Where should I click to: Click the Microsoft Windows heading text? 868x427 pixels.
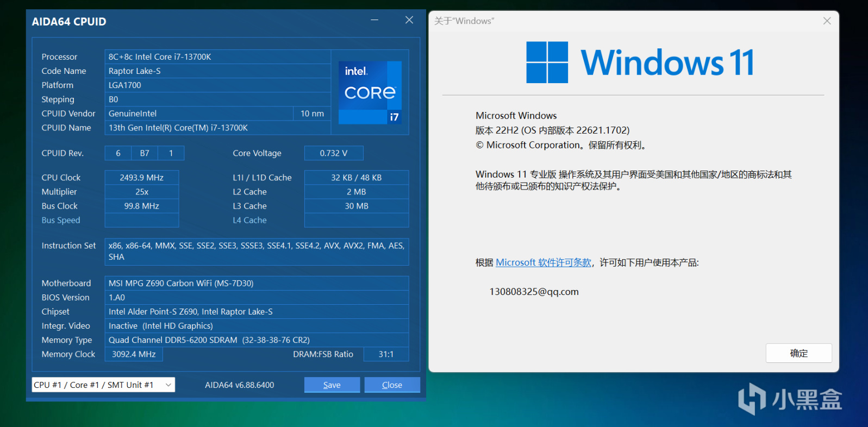(516, 116)
